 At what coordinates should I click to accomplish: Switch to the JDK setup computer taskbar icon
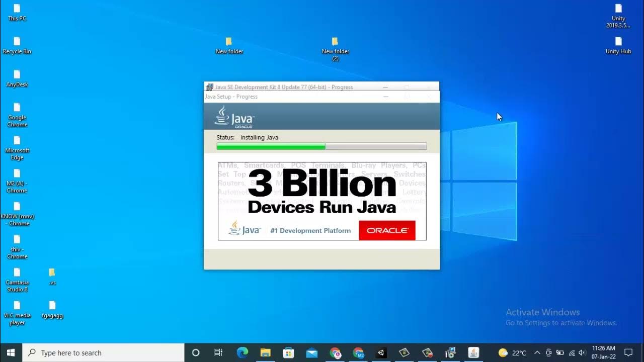pyautogui.click(x=451, y=352)
